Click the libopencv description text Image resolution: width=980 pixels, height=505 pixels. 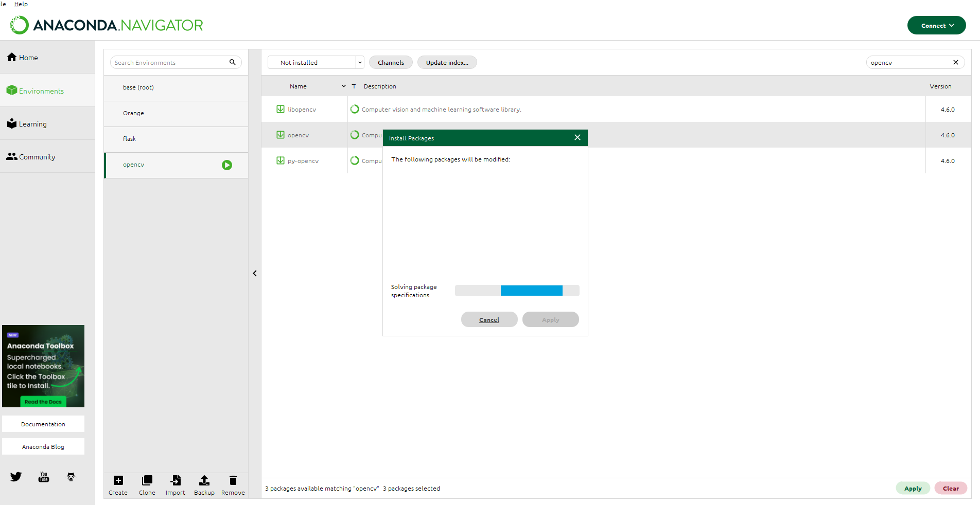click(441, 110)
